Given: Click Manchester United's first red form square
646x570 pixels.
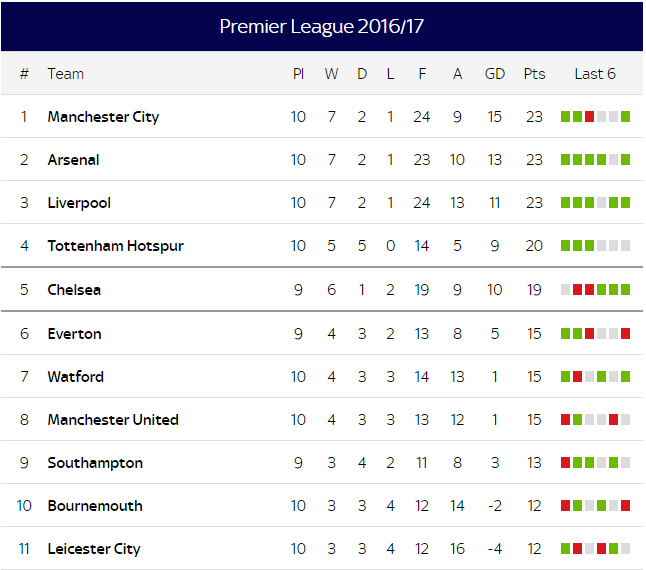Looking at the screenshot, I should 565,419.
